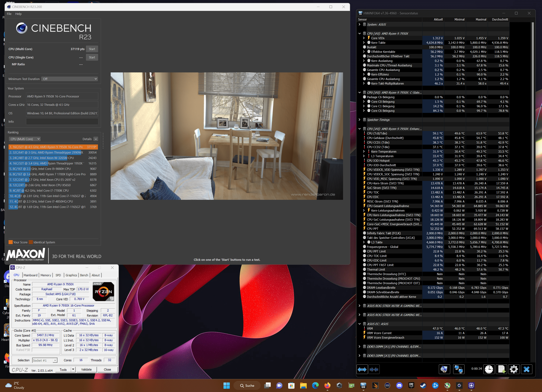Switch to Cinebench icon on the taskbar

459,385
